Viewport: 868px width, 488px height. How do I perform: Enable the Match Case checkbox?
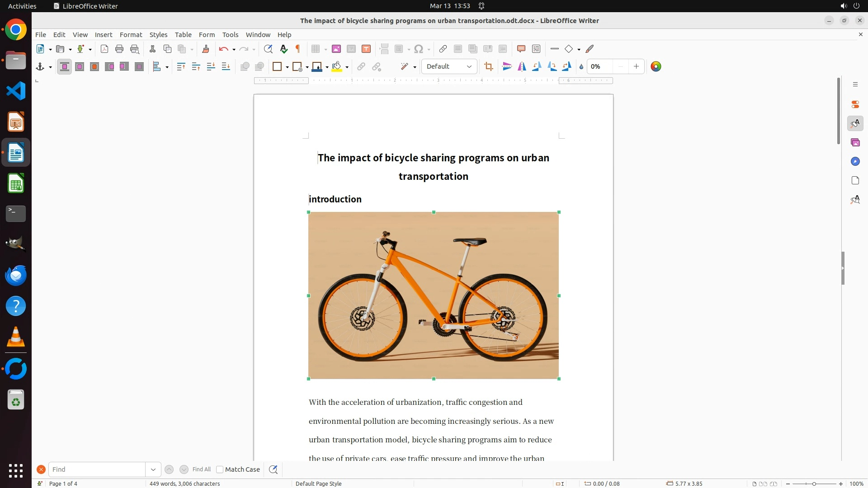coord(220,469)
